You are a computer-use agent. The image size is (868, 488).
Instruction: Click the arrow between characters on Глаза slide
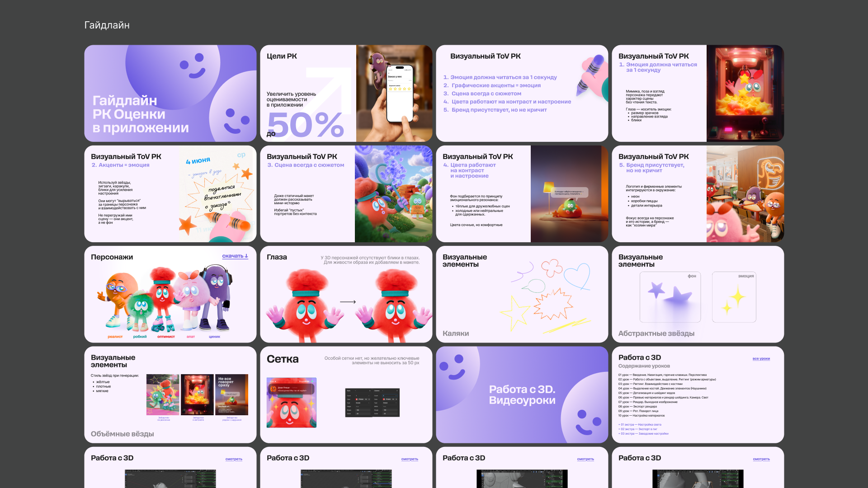(348, 302)
